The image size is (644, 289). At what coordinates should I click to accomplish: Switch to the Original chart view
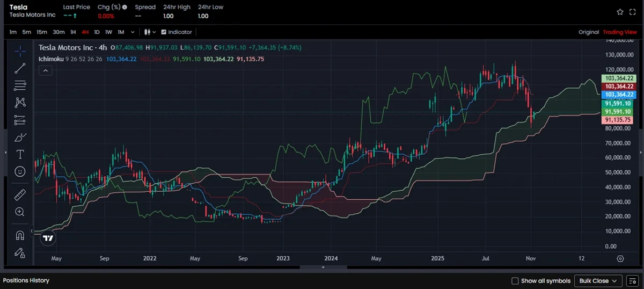click(588, 32)
